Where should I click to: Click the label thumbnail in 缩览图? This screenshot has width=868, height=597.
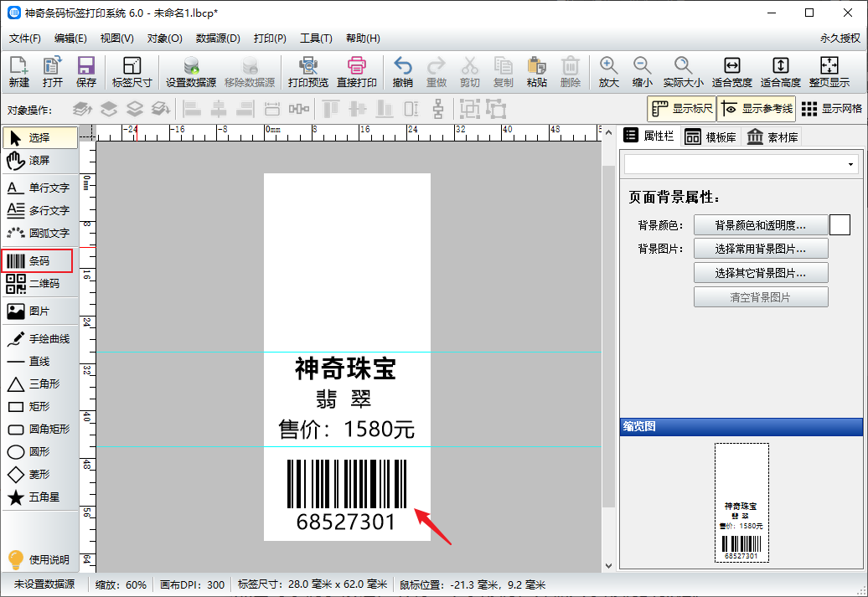[741, 502]
